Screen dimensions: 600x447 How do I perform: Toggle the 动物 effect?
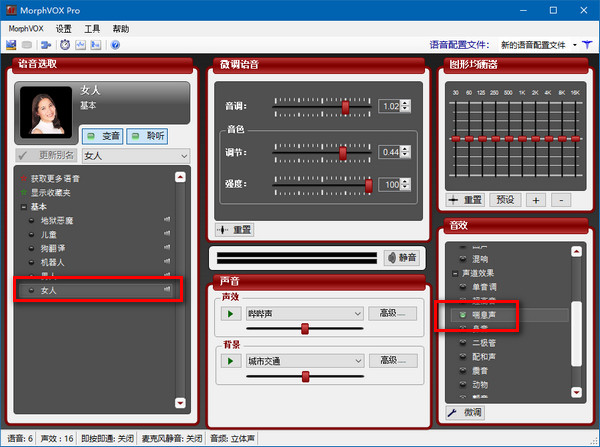(x=463, y=385)
